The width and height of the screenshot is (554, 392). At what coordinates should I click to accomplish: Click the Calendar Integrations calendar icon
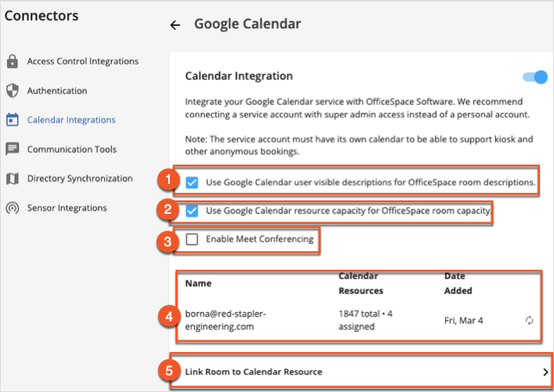12,120
